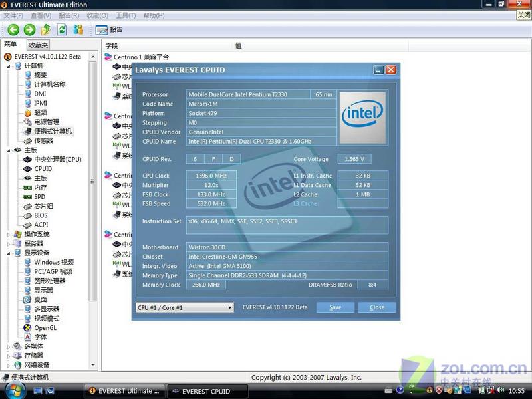The width and height of the screenshot is (532, 399).
Task: Click the 芯片组 icon
Action: coord(28,206)
